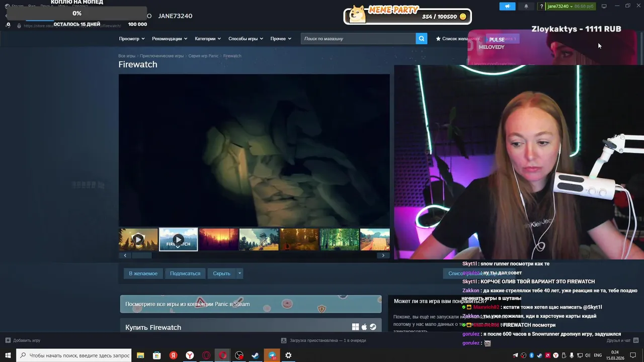Open Telegram taskbar icon
Image resolution: width=644 pixels, height=362 pixels.
pos(272,355)
